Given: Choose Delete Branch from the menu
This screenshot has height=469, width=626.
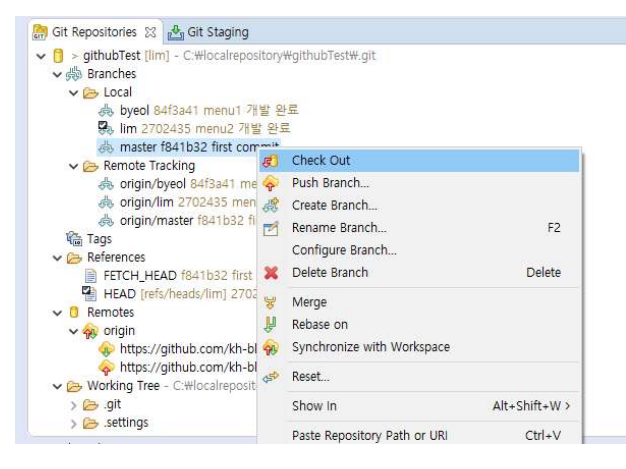Looking at the screenshot, I should pos(419,273).
